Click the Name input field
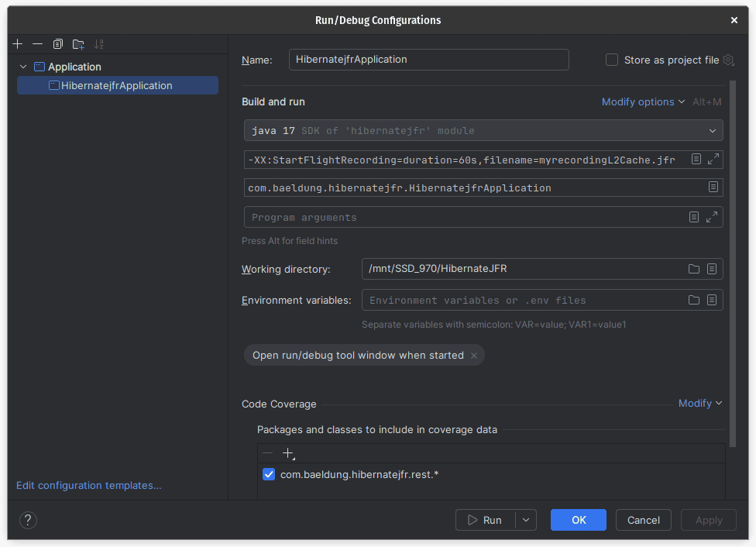The image size is (756, 547). tap(428, 60)
